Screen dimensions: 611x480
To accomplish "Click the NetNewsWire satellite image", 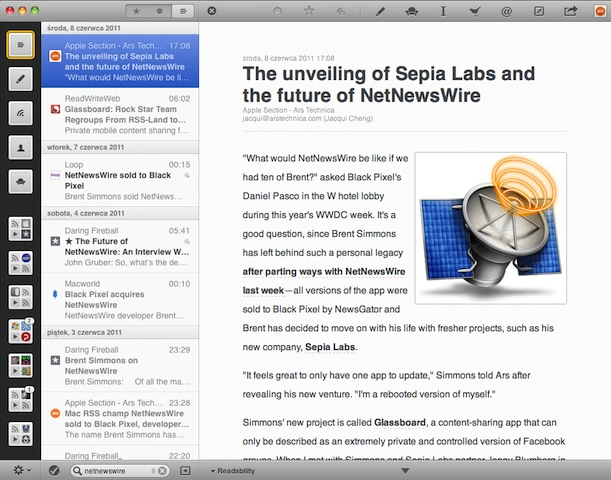I will tap(491, 228).
